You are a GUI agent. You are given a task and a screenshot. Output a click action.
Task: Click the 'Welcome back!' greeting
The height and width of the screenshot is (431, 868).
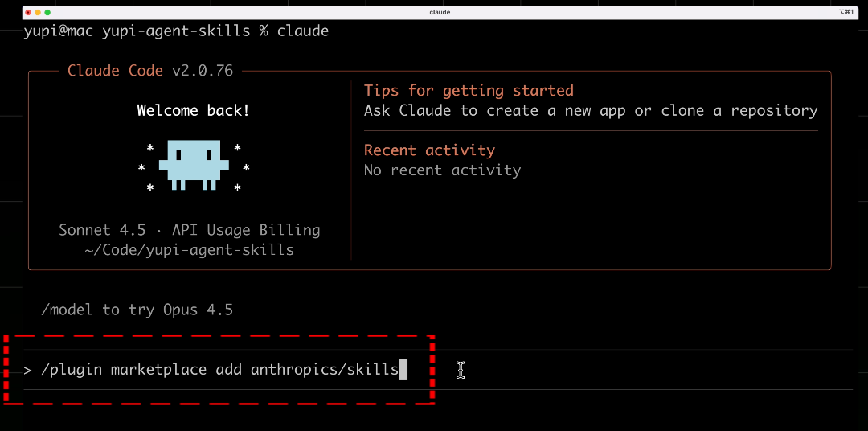pos(193,111)
